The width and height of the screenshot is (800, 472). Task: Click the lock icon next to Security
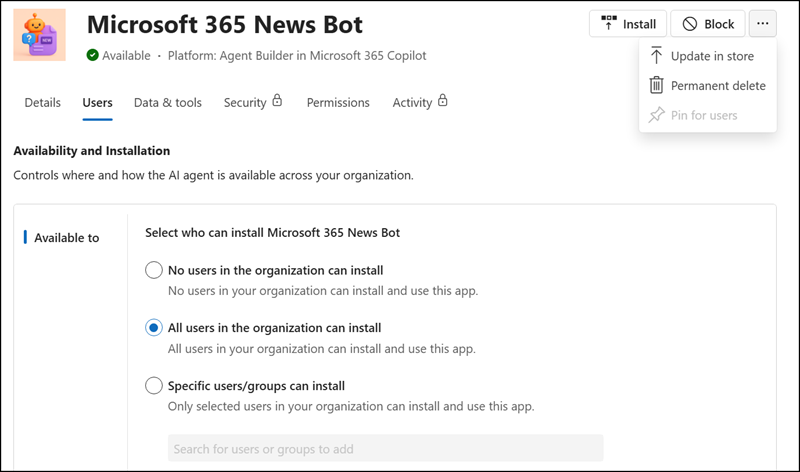tap(277, 100)
